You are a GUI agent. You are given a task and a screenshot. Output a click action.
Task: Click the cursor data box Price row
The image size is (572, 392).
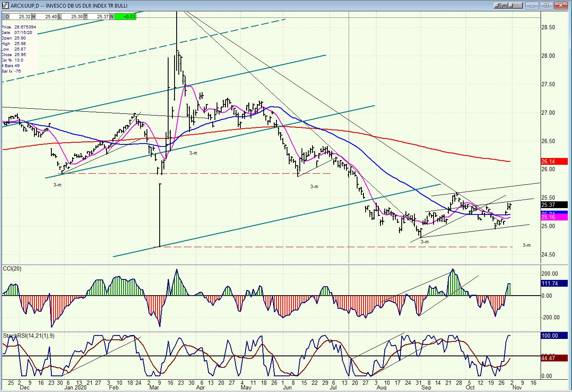(19, 27)
